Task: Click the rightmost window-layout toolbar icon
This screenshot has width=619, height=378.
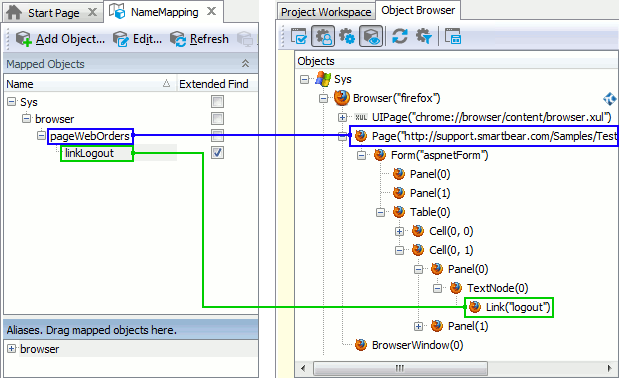Action: click(x=453, y=37)
